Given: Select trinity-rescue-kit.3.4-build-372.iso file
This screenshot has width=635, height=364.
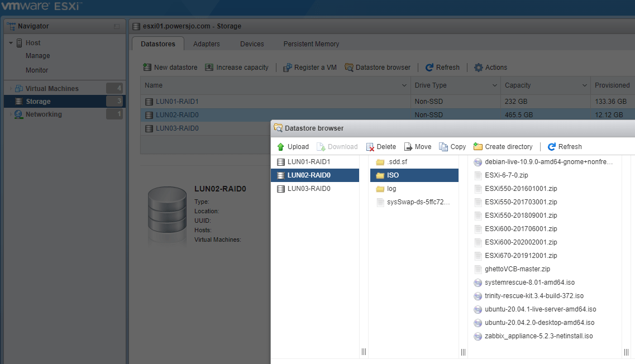Looking at the screenshot, I should 529,296.
